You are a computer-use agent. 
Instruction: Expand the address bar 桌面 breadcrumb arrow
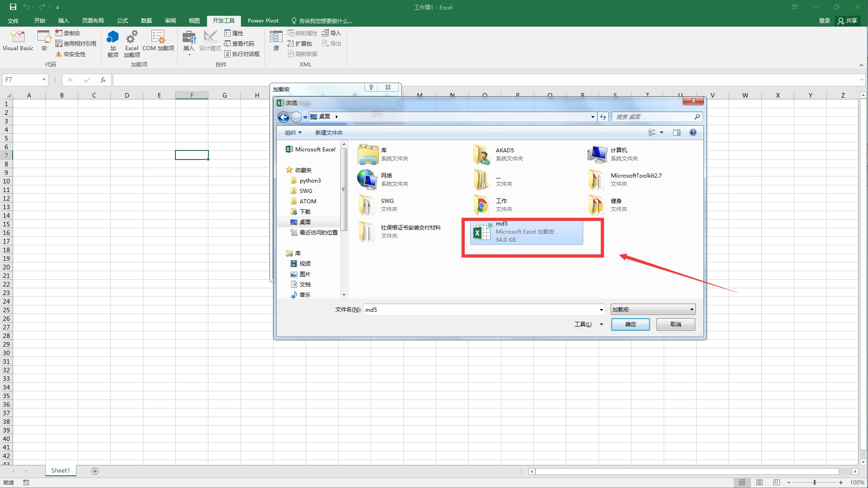(x=337, y=117)
